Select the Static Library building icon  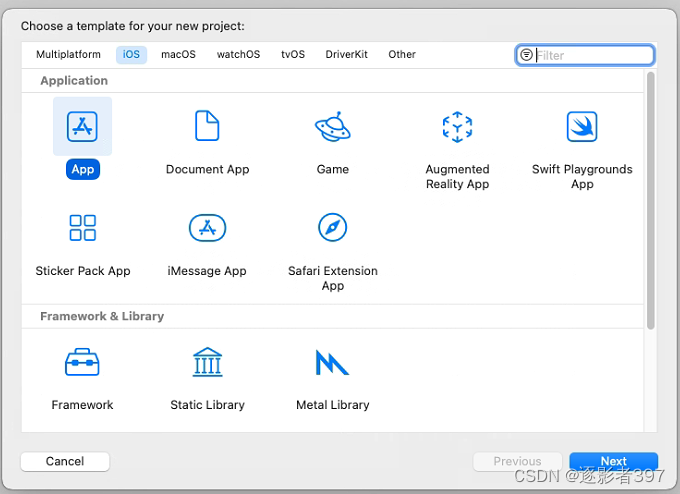(207, 362)
